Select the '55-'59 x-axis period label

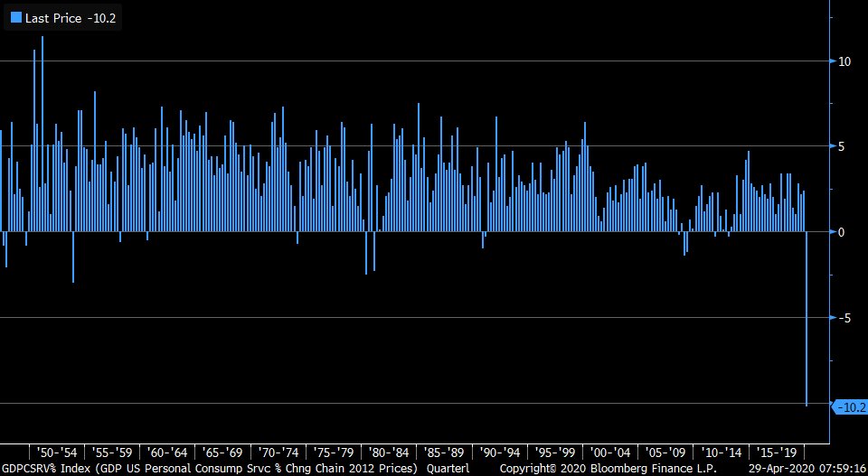111,453
